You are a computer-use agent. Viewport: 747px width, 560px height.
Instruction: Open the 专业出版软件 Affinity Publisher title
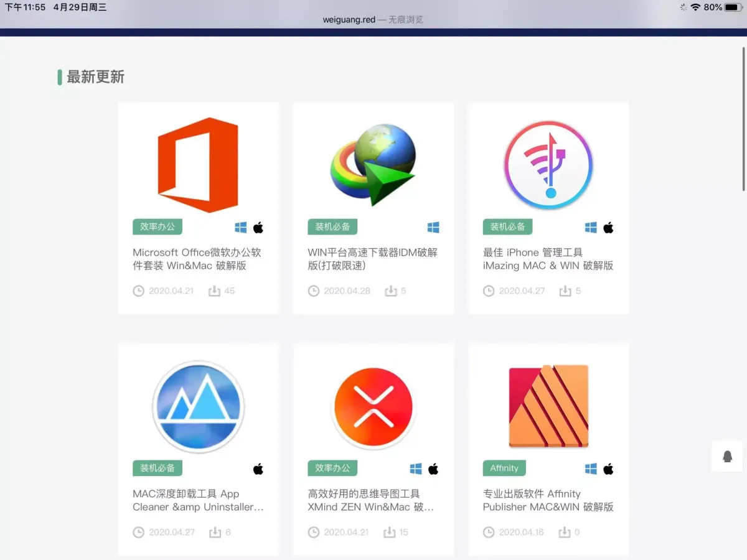(548, 500)
